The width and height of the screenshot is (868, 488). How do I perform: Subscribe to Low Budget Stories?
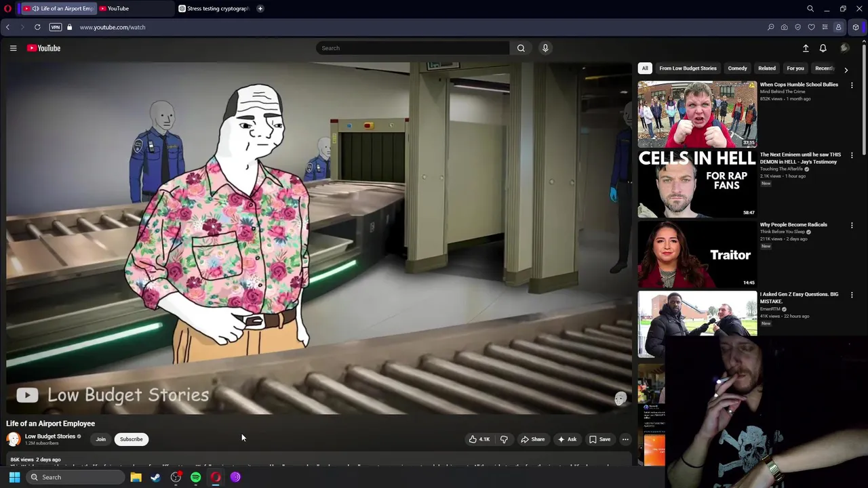pyautogui.click(x=132, y=439)
